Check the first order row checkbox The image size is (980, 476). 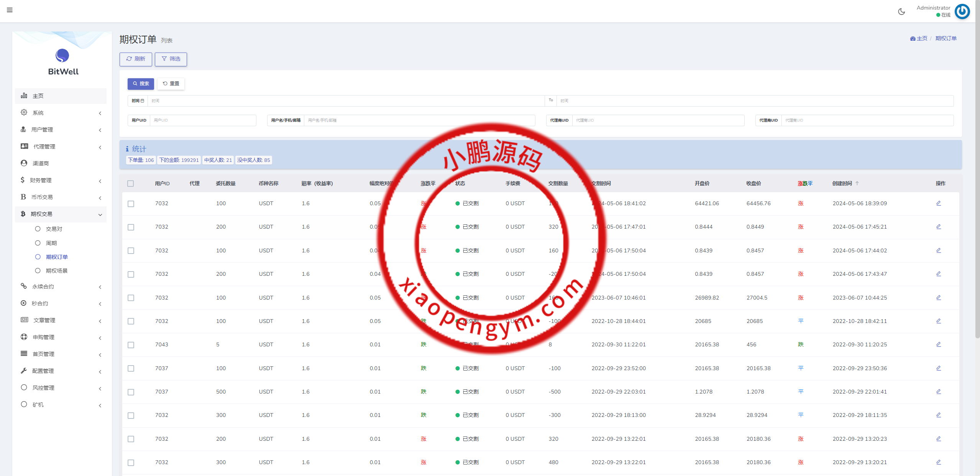[x=131, y=204]
